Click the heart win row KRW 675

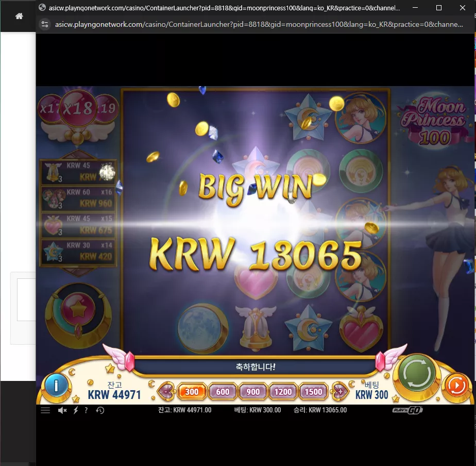click(78, 225)
